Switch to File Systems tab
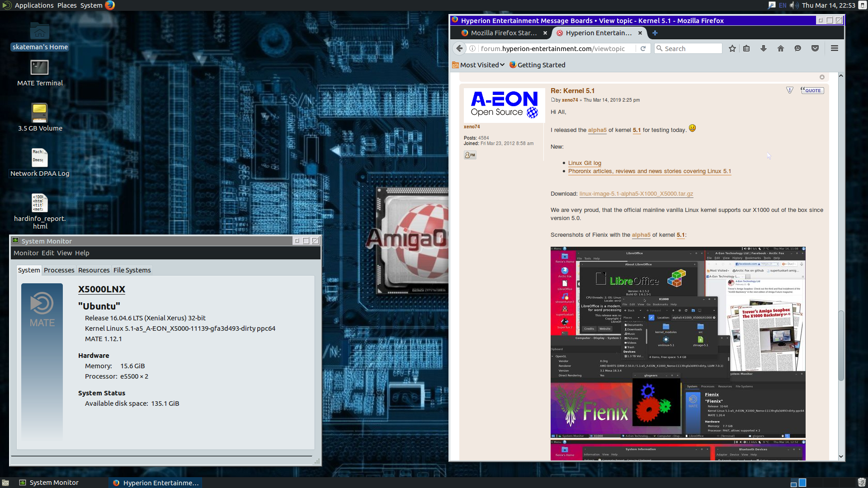The height and width of the screenshot is (488, 868). point(132,270)
